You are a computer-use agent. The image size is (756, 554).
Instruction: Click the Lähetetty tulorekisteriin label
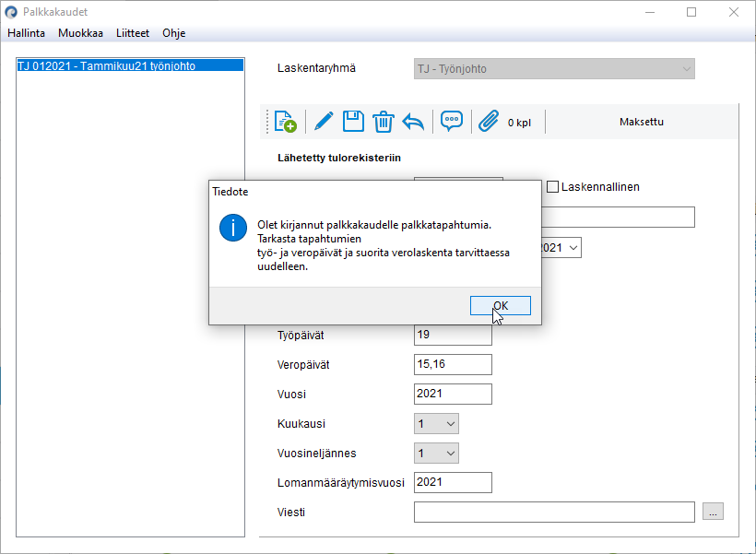click(339, 158)
